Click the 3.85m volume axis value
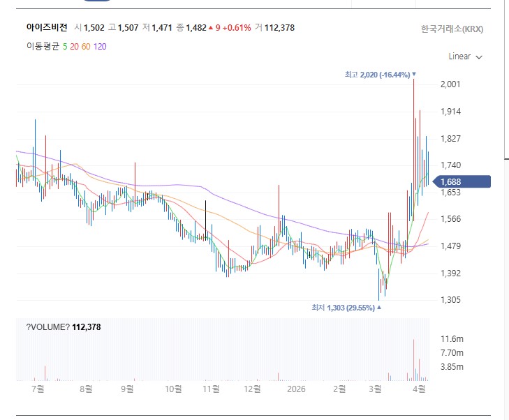Screen dimensions: 509x420 coord(452,367)
